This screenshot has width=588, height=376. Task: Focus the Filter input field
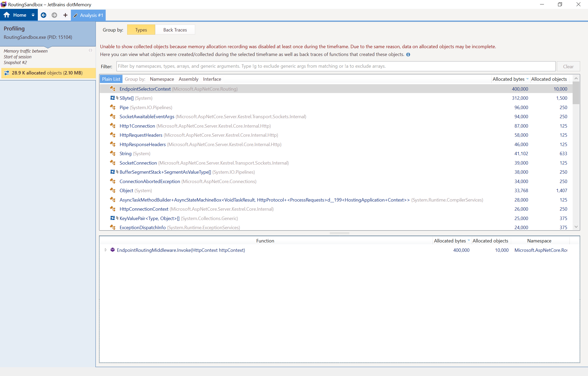(x=336, y=66)
